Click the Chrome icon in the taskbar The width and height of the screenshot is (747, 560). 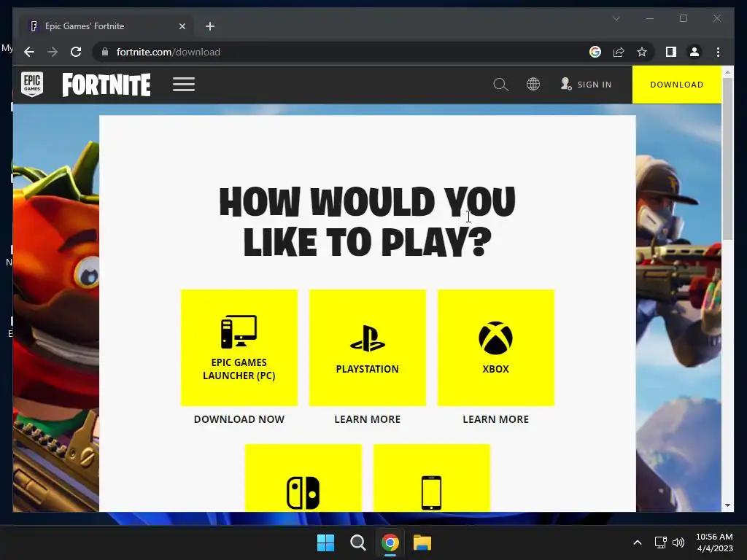[x=390, y=542]
